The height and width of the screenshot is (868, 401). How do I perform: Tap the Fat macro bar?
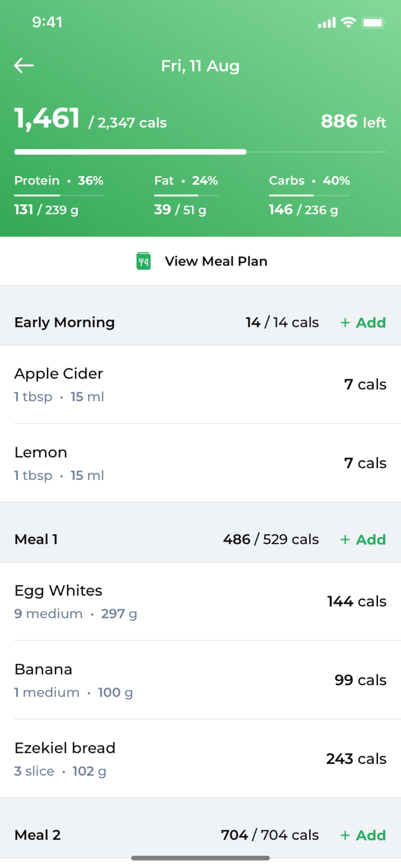pos(186,195)
